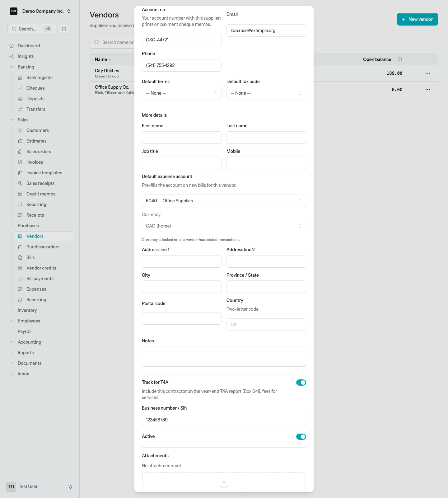Click the calculator icon beside search
The height and width of the screenshot is (498, 448).
point(64,29)
